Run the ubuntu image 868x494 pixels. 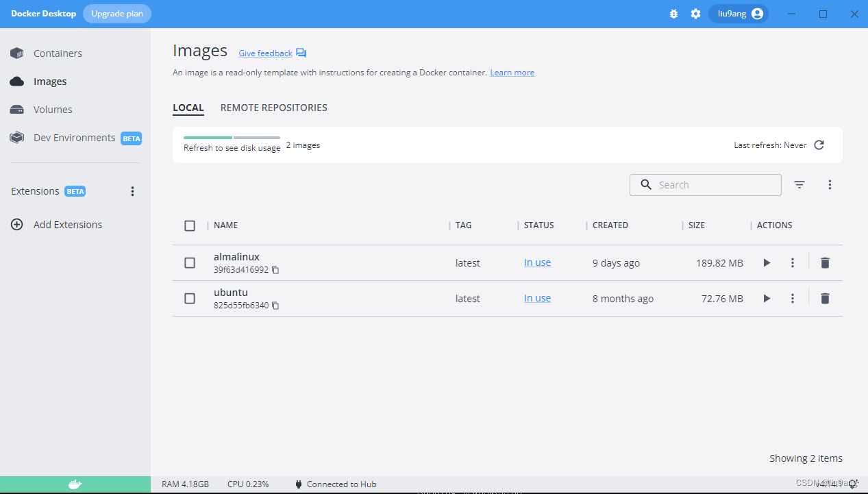click(x=767, y=298)
